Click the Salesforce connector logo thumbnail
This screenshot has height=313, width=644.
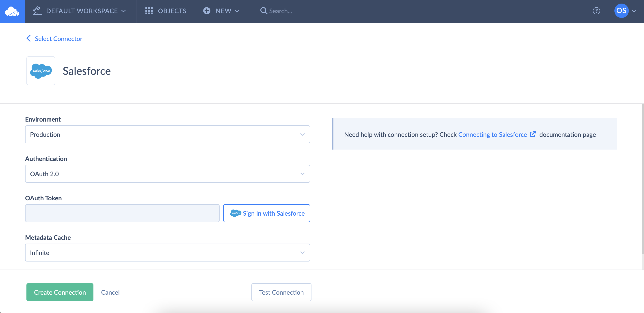(41, 71)
